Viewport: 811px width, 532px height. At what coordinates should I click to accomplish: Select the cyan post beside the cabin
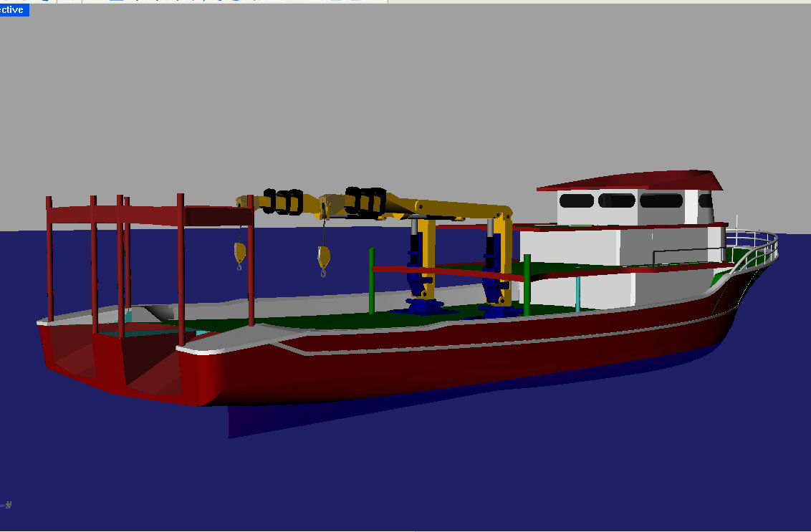pos(577,294)
